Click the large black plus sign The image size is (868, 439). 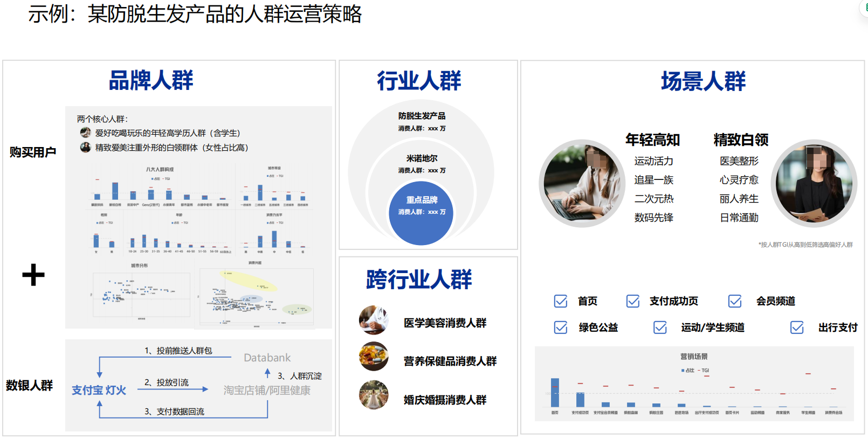[33, 275]
